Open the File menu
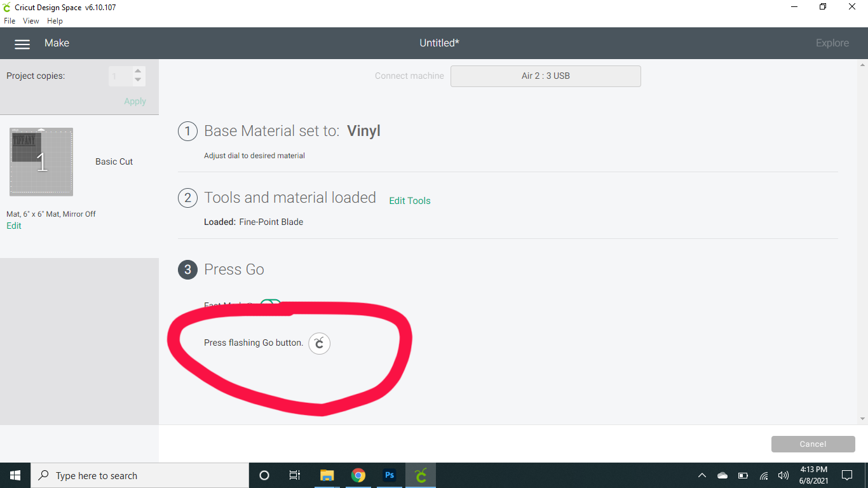 click(10, 21)
